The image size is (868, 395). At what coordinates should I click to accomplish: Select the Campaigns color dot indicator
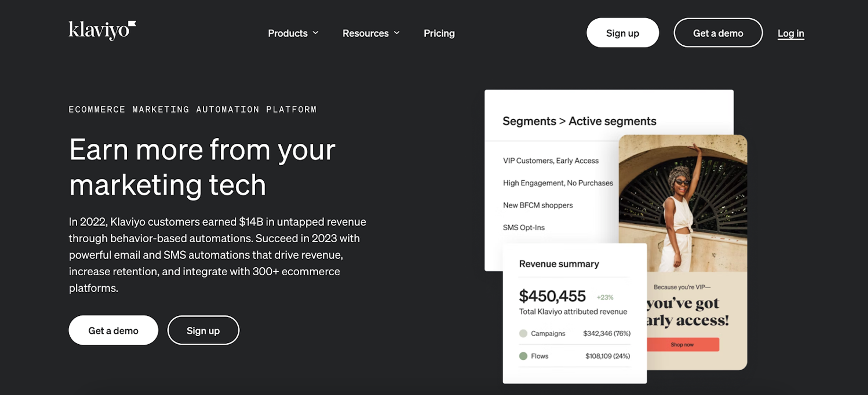[x=523, y=333]
